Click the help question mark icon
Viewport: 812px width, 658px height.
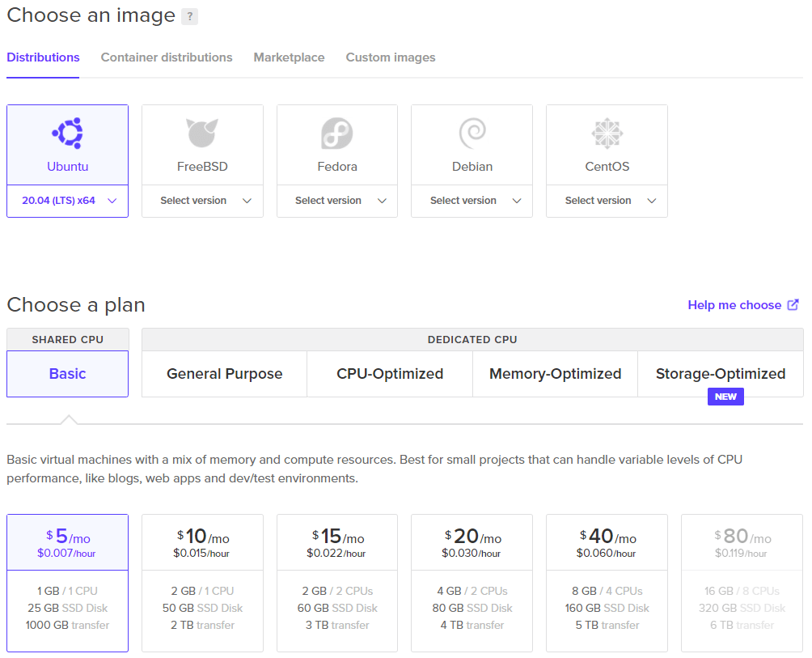(189, 16)
